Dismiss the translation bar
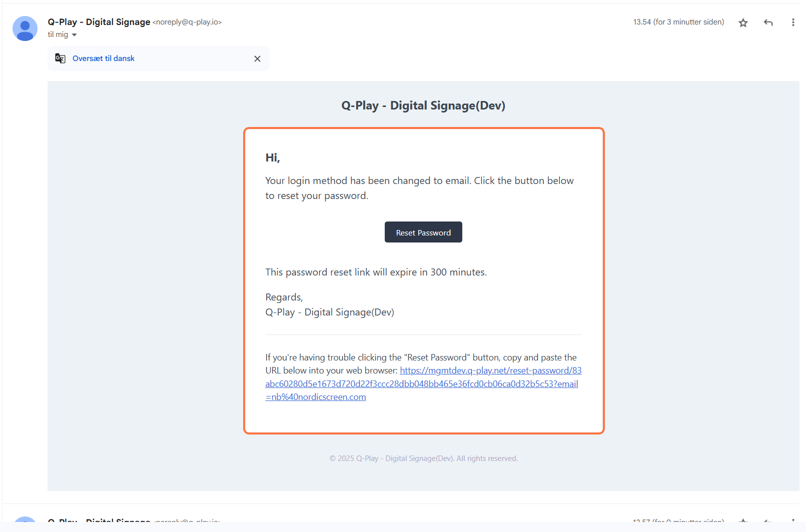The height and width of the screenshot is (532, 806). pos(257,58)
